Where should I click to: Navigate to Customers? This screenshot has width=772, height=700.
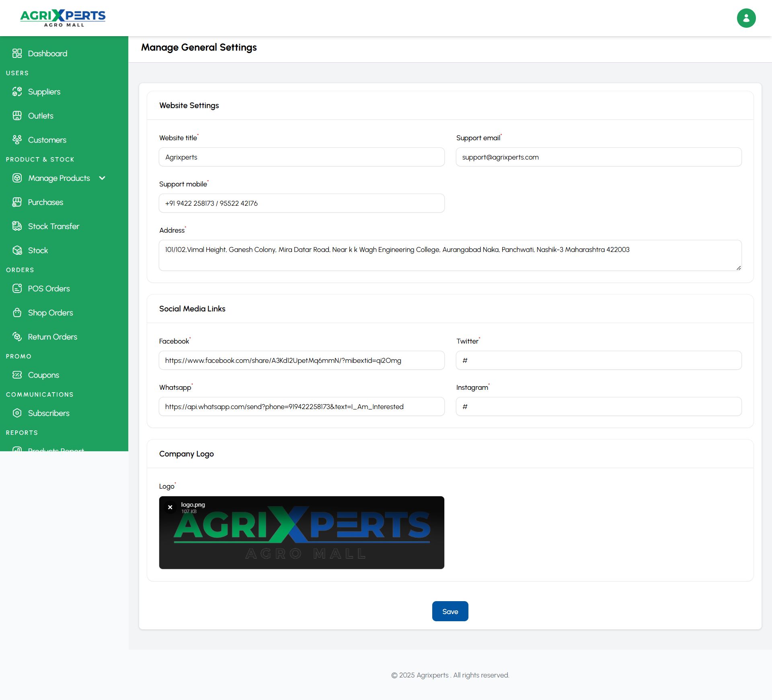pos(47,140)
